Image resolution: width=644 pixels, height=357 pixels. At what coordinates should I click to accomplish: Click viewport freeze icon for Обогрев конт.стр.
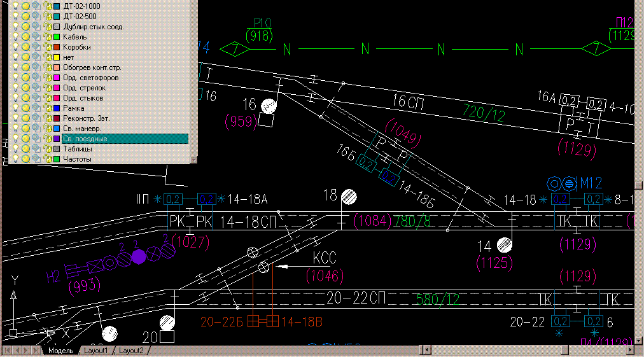[x=36, y=67]
